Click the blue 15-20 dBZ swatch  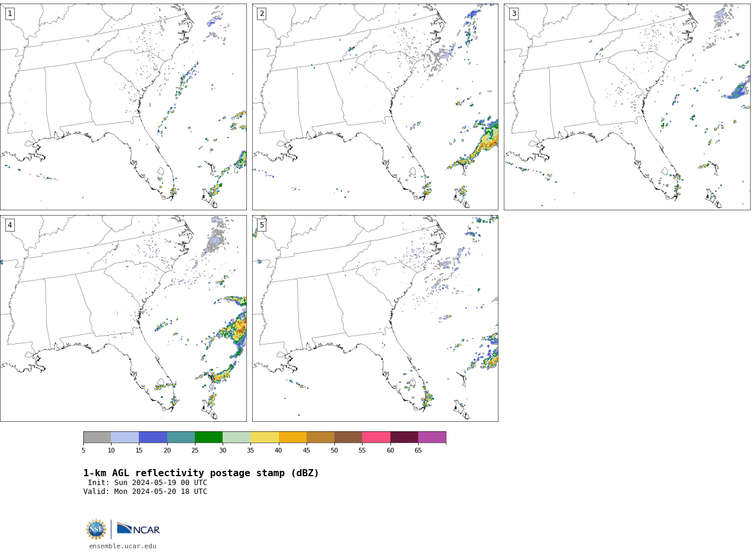(x=153, y=437)
